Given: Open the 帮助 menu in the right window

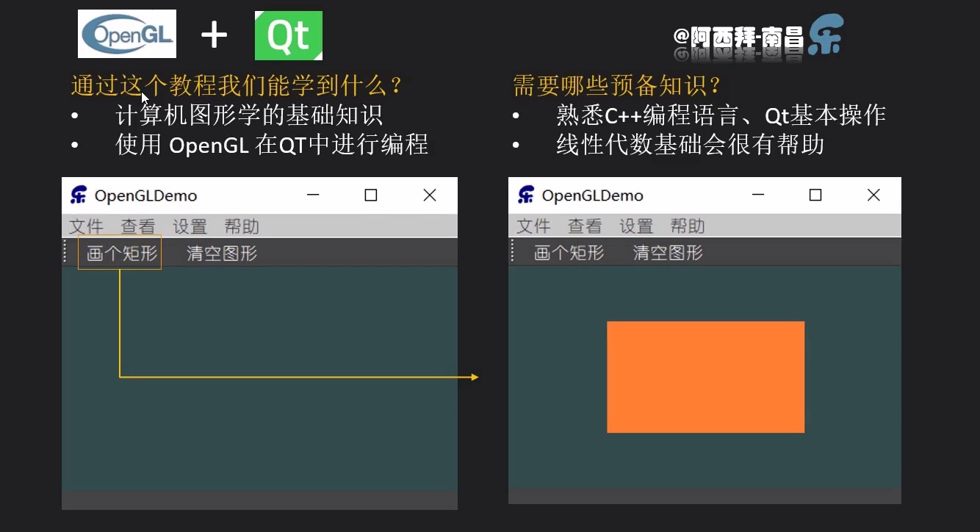Looking at the screenshot, I should click(x=687, y=226).
